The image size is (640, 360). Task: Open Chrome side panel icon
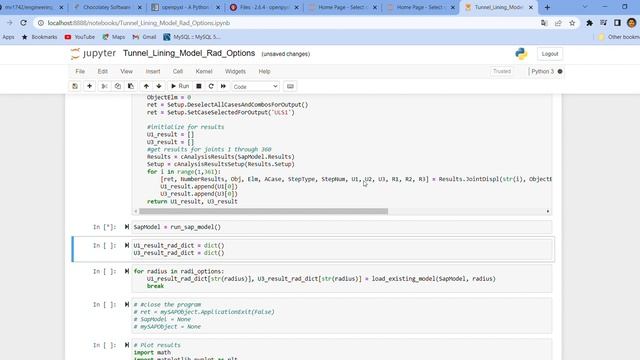(x=617, y=23)
